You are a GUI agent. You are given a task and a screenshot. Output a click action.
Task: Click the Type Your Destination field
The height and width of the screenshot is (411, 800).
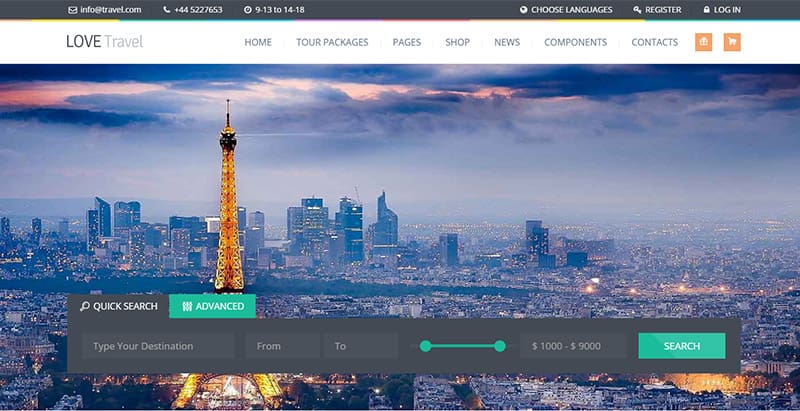(158, 346)
